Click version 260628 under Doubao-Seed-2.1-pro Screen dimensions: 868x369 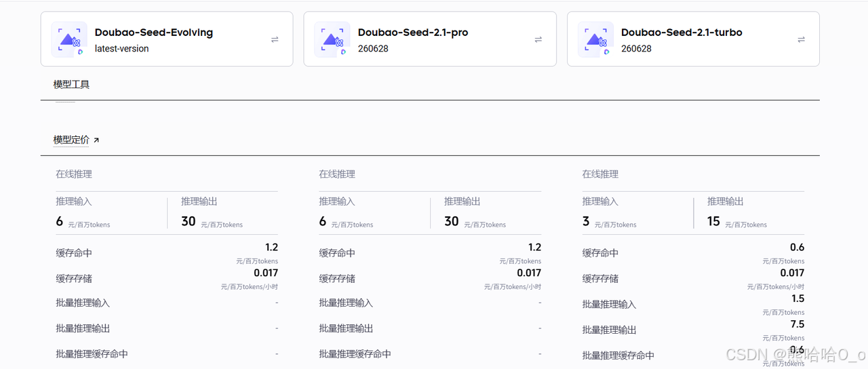[373, 49]
